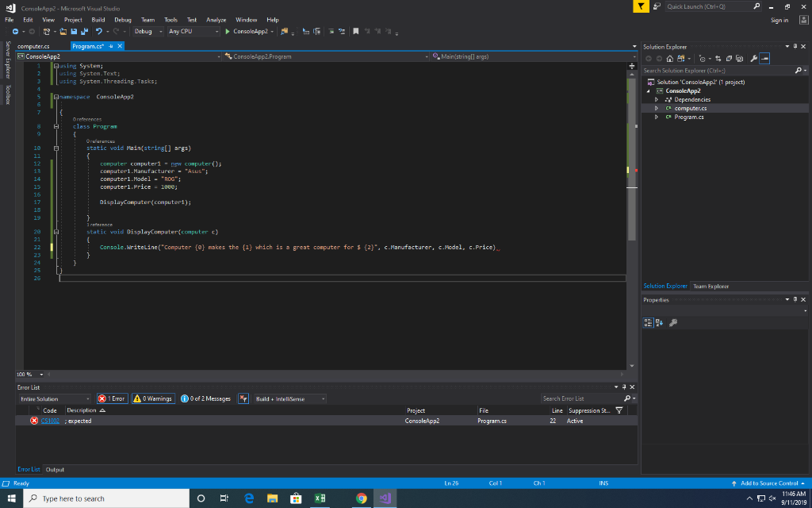Click the Add to Source Control button
The width and height of the screenshot is (812, 508).
pyautogui.click(x=769, y=482)
